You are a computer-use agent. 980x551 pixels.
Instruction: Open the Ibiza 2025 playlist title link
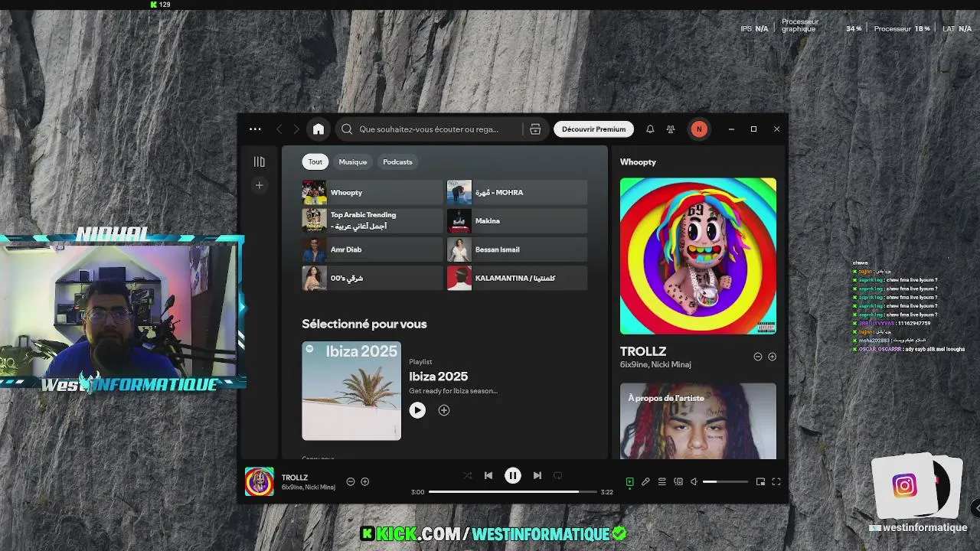pos(438,377)
